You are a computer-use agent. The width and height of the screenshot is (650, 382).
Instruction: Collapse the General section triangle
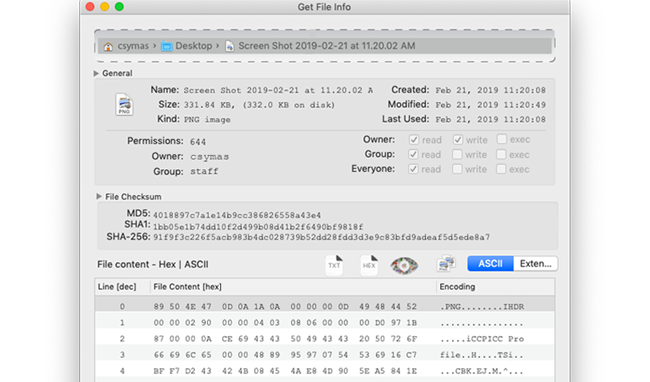(96, 73)
